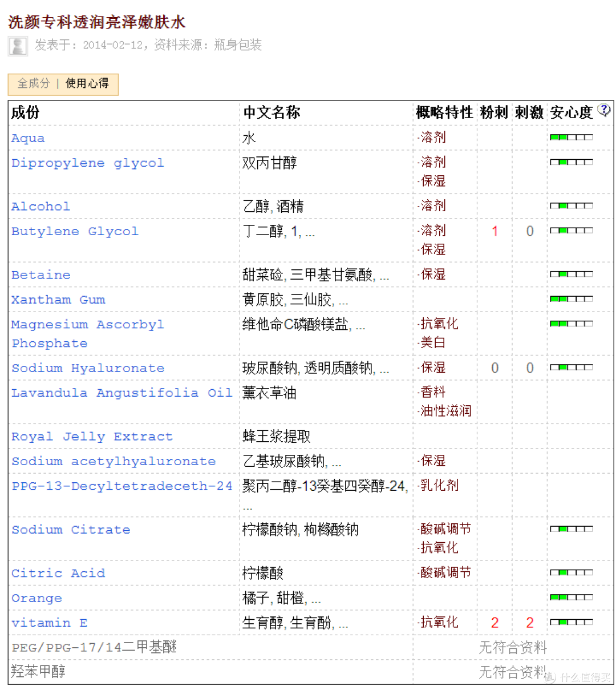This screenshot has width=616, height=690.
Task: Click the PEG/PPG-17/14二甲基醚 row
Action: pos(311,647)
